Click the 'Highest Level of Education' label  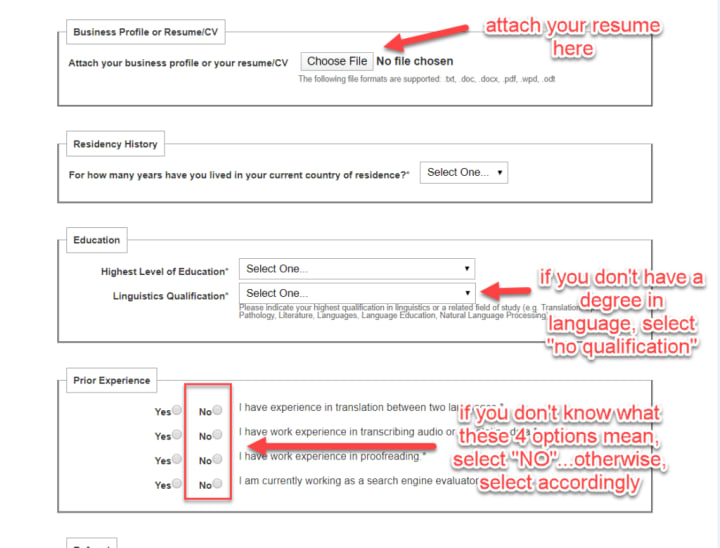164,271
